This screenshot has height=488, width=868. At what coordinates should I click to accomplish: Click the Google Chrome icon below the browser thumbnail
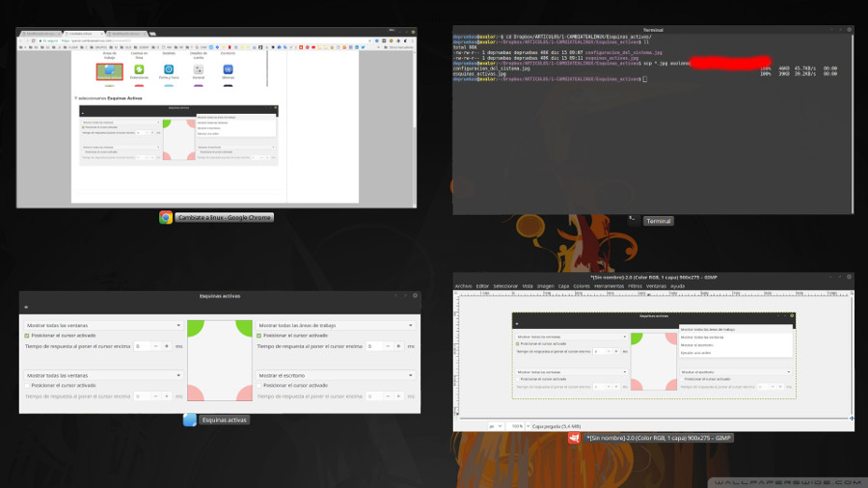coord(166,217)
